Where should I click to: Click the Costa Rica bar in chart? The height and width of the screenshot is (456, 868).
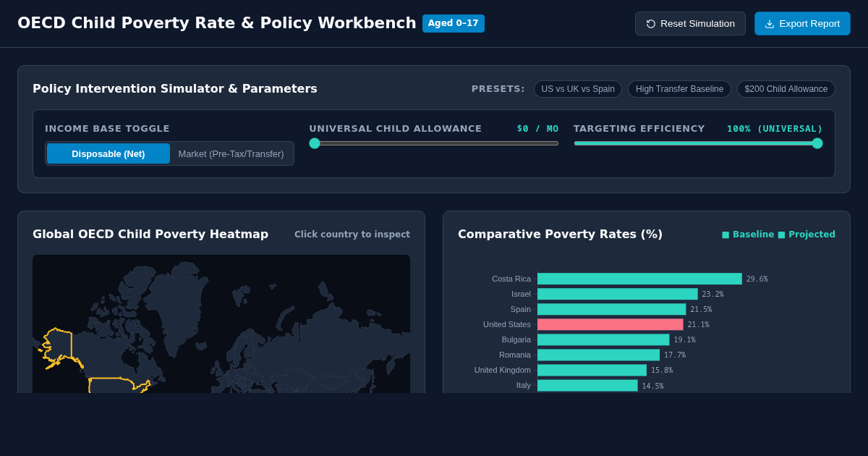(x=639, y=279)
